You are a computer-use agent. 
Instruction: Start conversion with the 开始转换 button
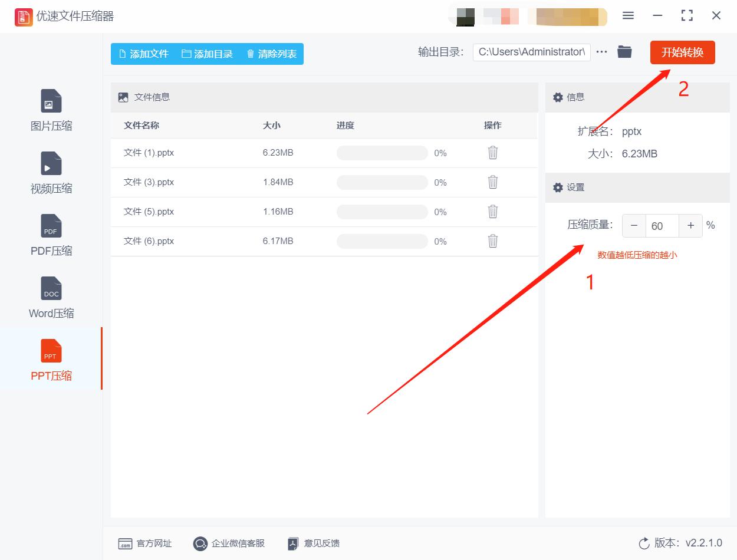682,52
